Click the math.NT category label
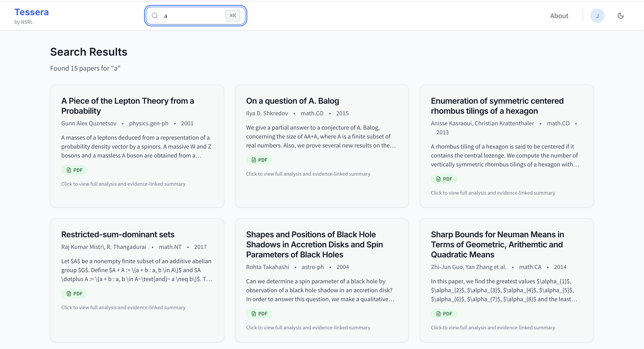 170,247
